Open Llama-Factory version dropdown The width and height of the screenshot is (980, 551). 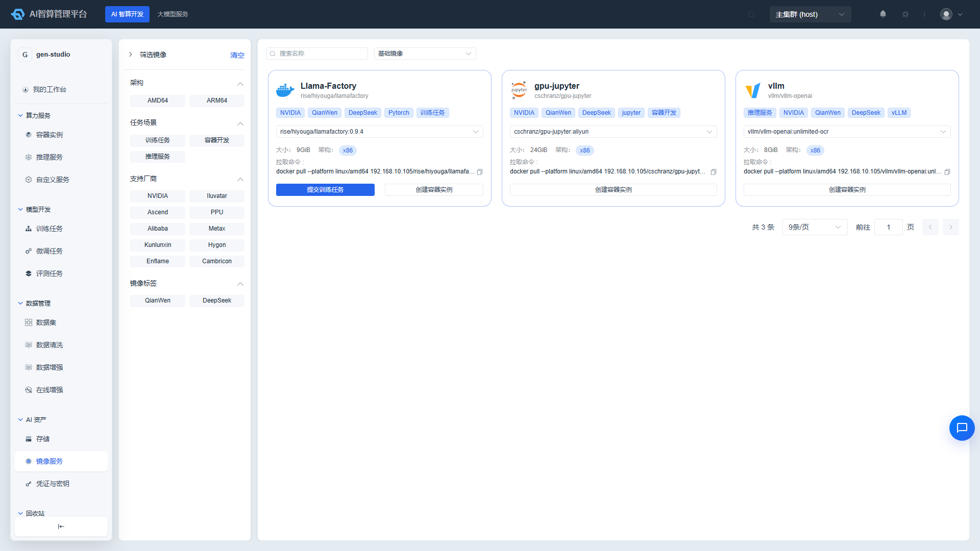(x=379, y=132)
